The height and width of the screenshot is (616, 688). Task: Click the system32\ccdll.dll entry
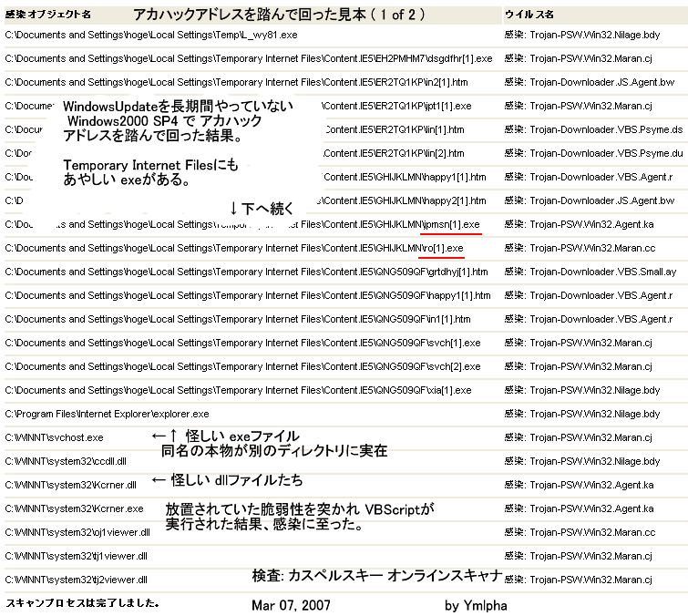[66, 462]
